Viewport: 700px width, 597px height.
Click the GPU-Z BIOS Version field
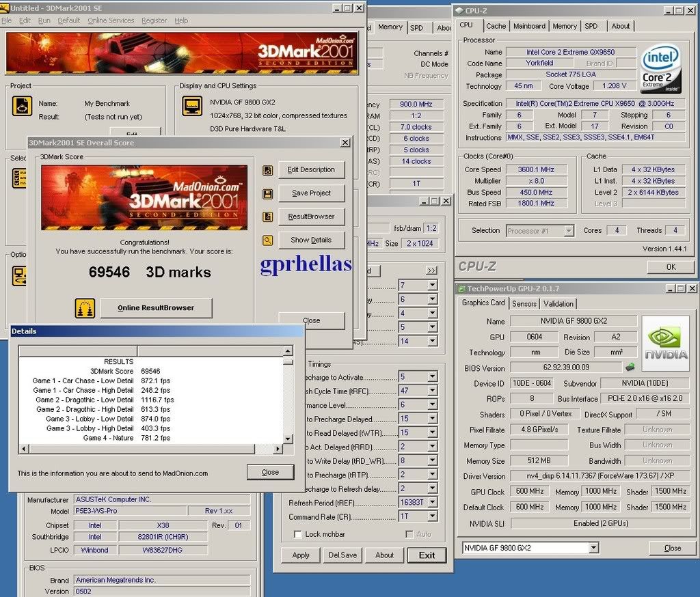click(x=565, y=367)
